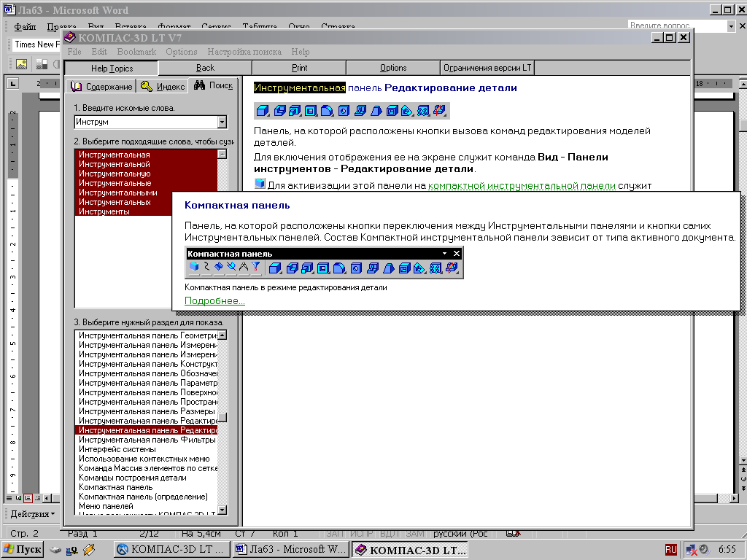Click Print button in help
747x560 pixels.
point(299,68)
